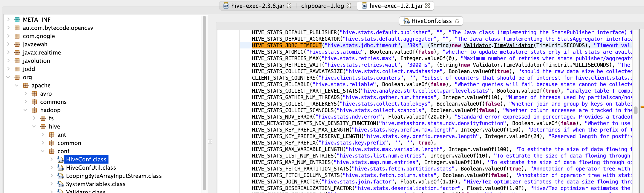Image resolution: width=644 pixels, height=193 pixels.
Task: Click the class file icon on HiveConf.class tab
Action: [406, 21]
